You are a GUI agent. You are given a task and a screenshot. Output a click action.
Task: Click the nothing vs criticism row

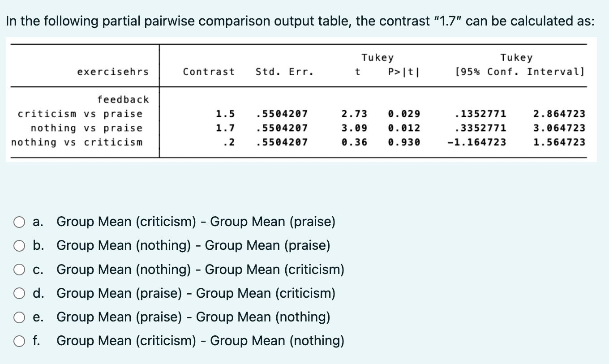pyautogui.click(x=77, y=142)
